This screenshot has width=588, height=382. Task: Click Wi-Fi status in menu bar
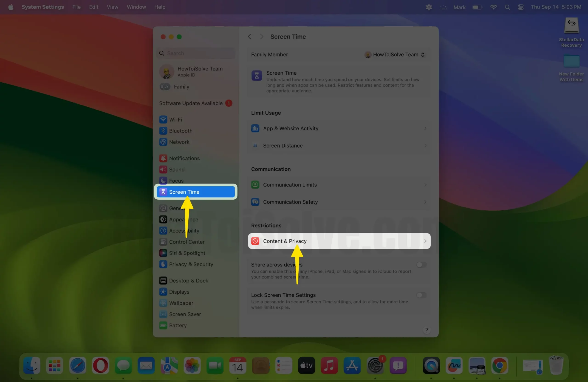[x=493, y=7]
